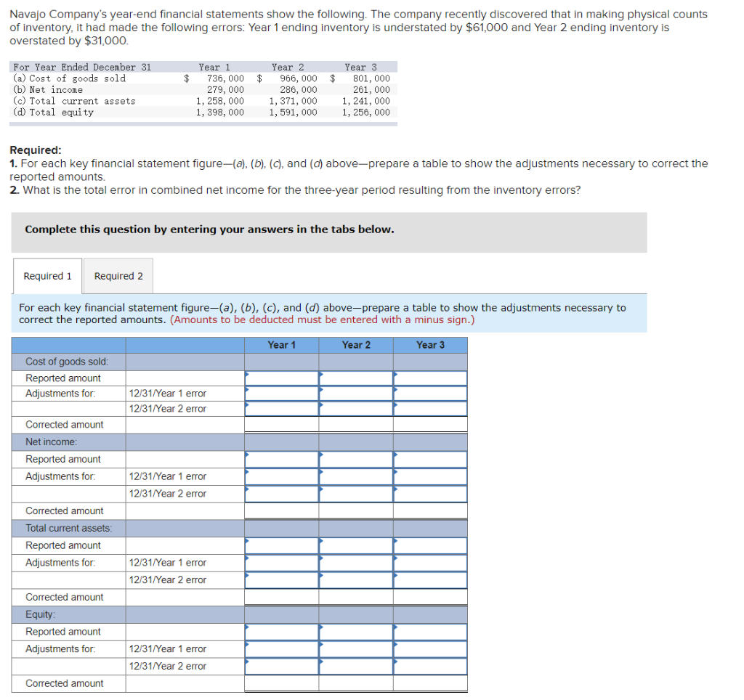Click Equity Reported amount Year 3 field
744x700 pixels.
click(430, 632)
